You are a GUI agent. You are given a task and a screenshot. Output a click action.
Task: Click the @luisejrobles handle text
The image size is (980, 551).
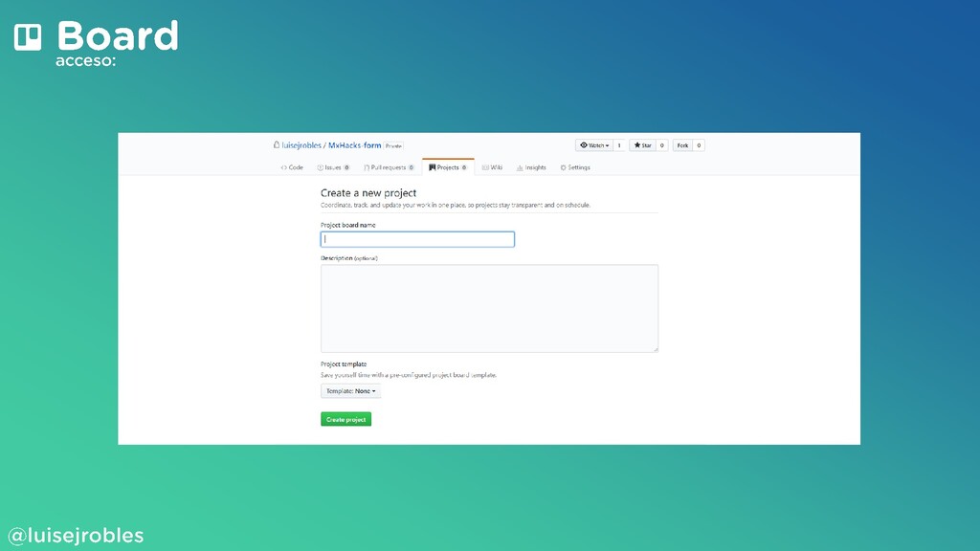(x=76, y=536)
